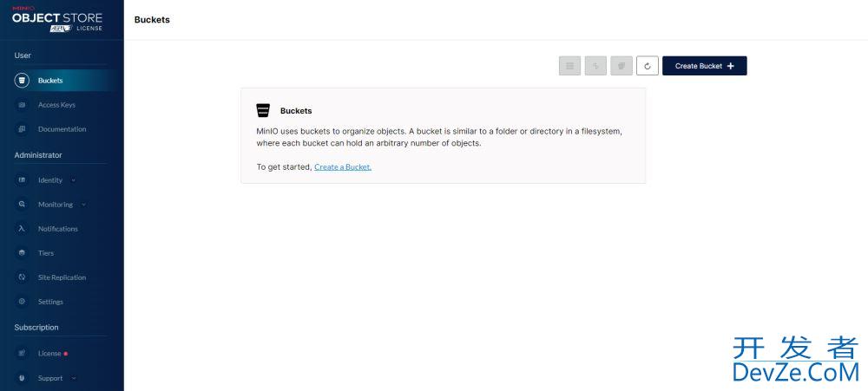Open Access Keys sidebar icon
868x391 pixels.
(x=22, y=105)
